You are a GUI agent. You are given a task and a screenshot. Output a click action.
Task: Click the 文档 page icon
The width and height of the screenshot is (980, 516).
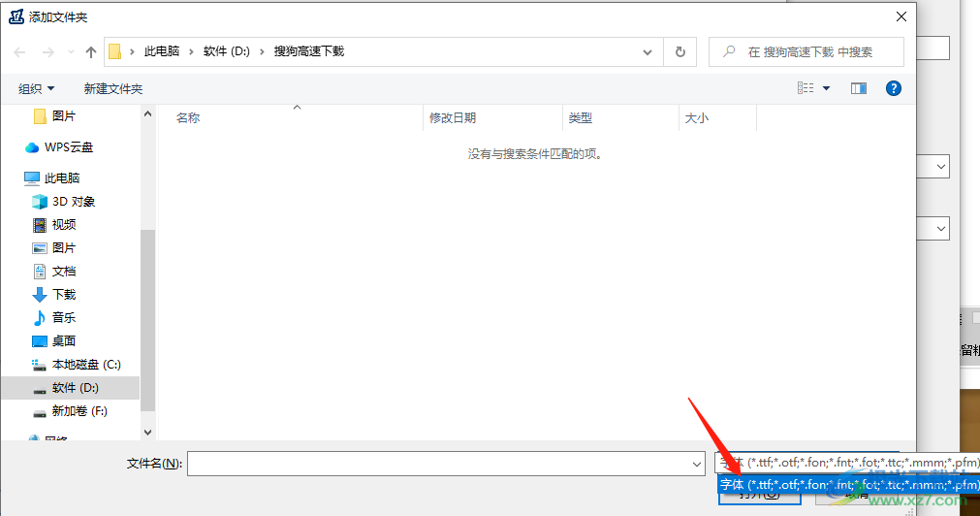[40, 271]
